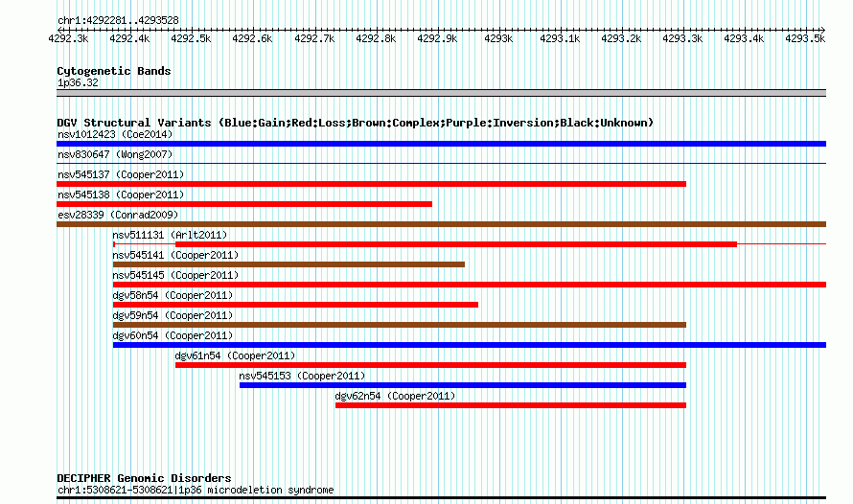Click the red nsv545145 loss bar
The width and height of the screenshot is (853, 504).
[x=470, y=285]
